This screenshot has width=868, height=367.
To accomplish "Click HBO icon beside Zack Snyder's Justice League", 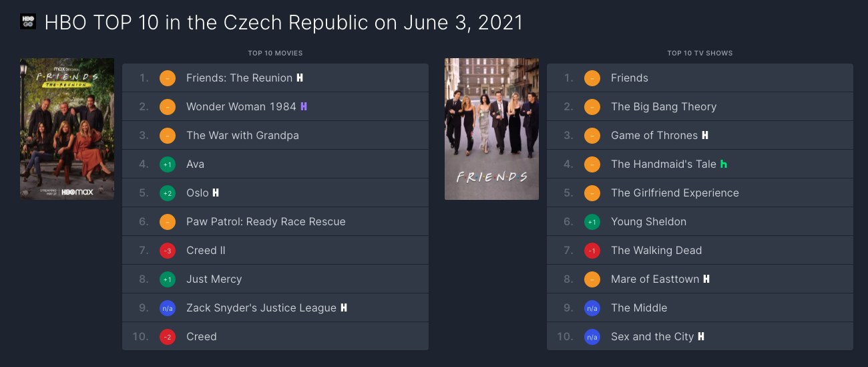I will [344, 308].
